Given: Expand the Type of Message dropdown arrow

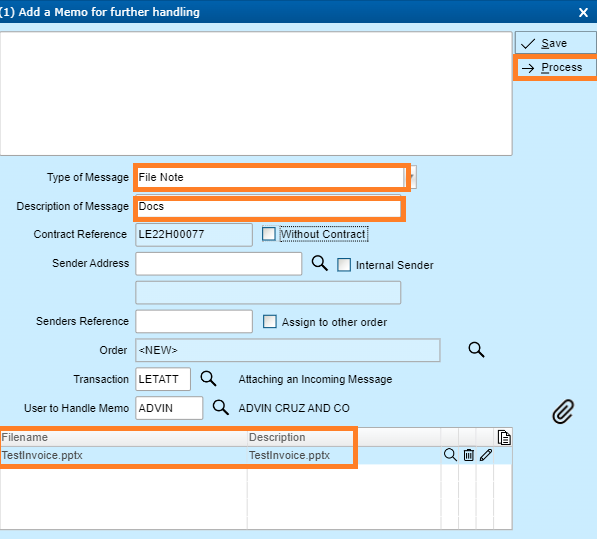Looking at the screenshot, I should (412, 177).
